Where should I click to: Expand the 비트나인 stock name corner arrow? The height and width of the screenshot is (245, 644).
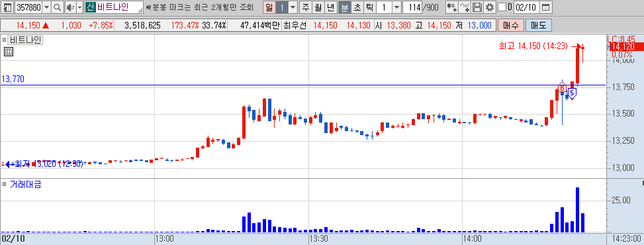point(140,10)
